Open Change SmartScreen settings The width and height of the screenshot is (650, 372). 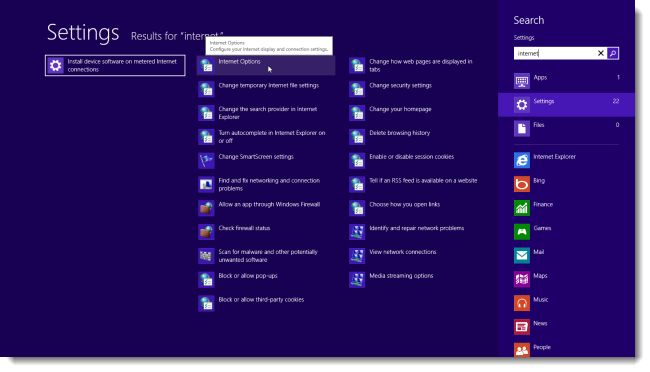tap(266, 160)
